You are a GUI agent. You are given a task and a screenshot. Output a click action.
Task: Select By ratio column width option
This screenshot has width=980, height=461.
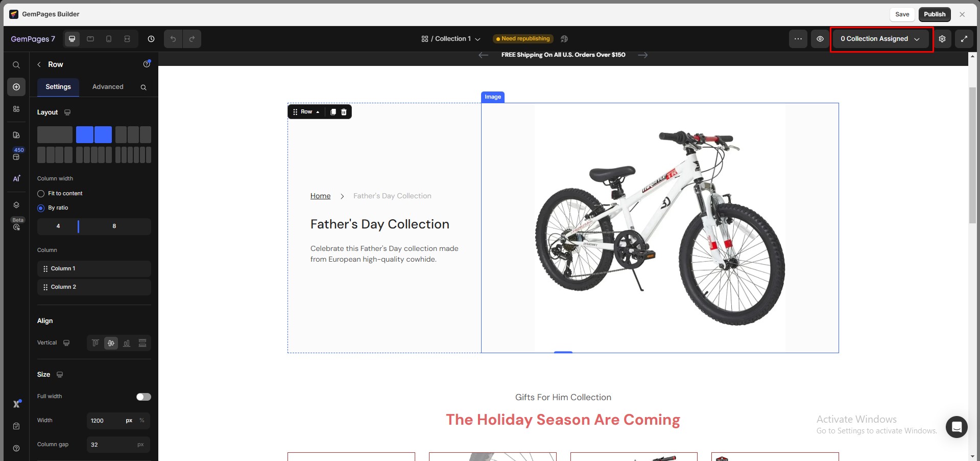(41, 208)
